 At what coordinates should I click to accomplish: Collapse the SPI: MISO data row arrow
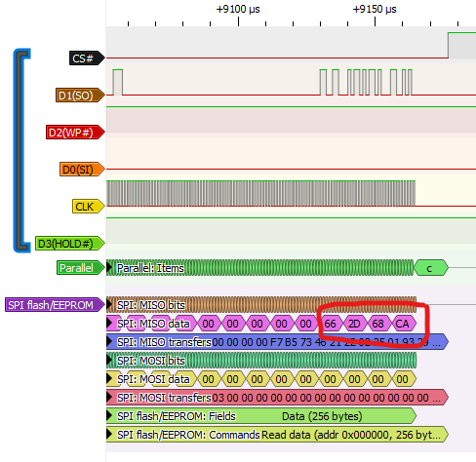coord(110,324)
